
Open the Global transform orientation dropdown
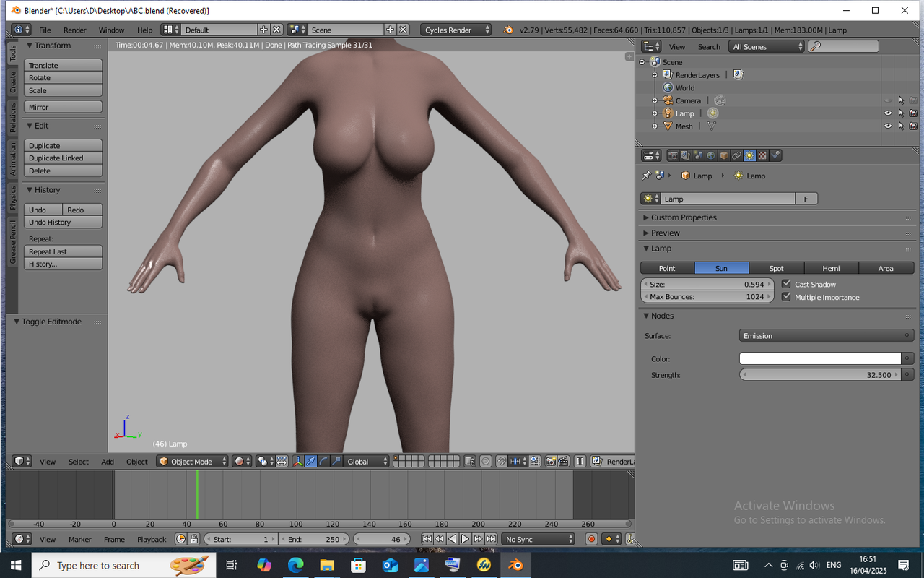click(366, 461)
